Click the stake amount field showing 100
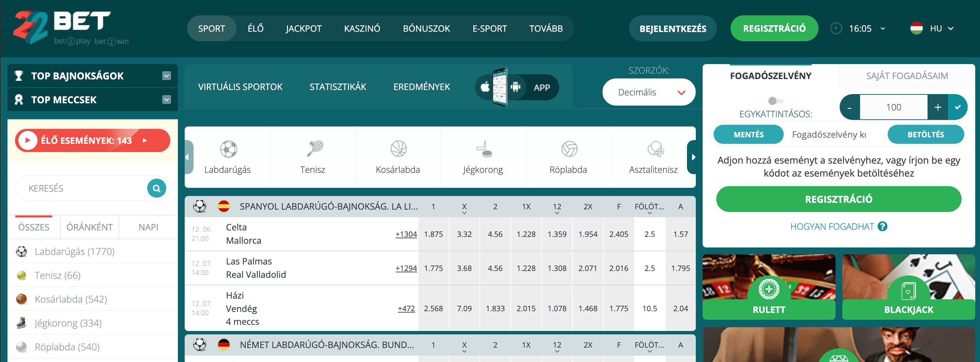This screenshot has height=362, width=980. [894, 107]
